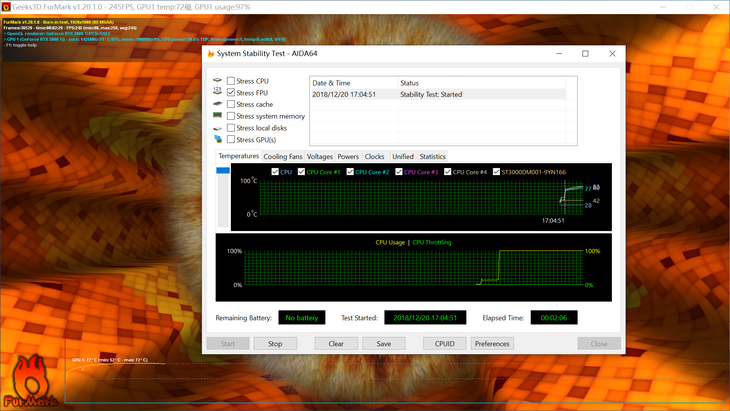Click the blue graph scale slider beside temperatures
Screen dimensions: 730x411
pos(223,170)
